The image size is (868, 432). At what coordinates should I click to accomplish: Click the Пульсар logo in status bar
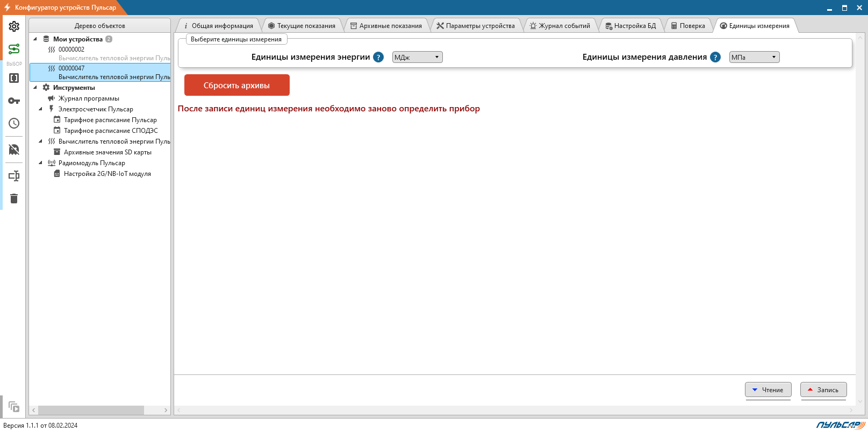(x=841, y=425)
